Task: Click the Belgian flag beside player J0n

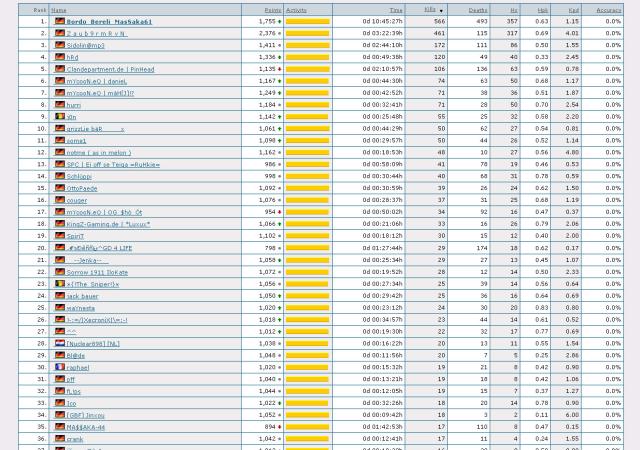Action: pyautogui.click(x=60, y=117)
